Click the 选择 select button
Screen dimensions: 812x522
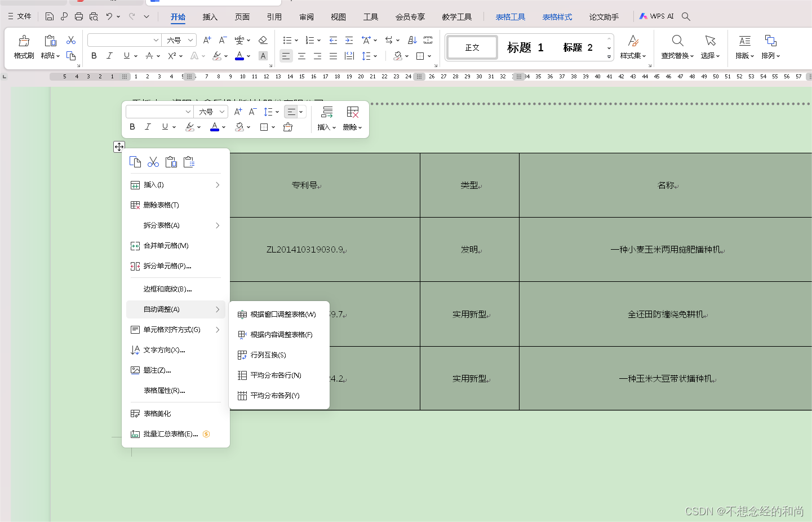pyautogui.click(x=710, y=47)
